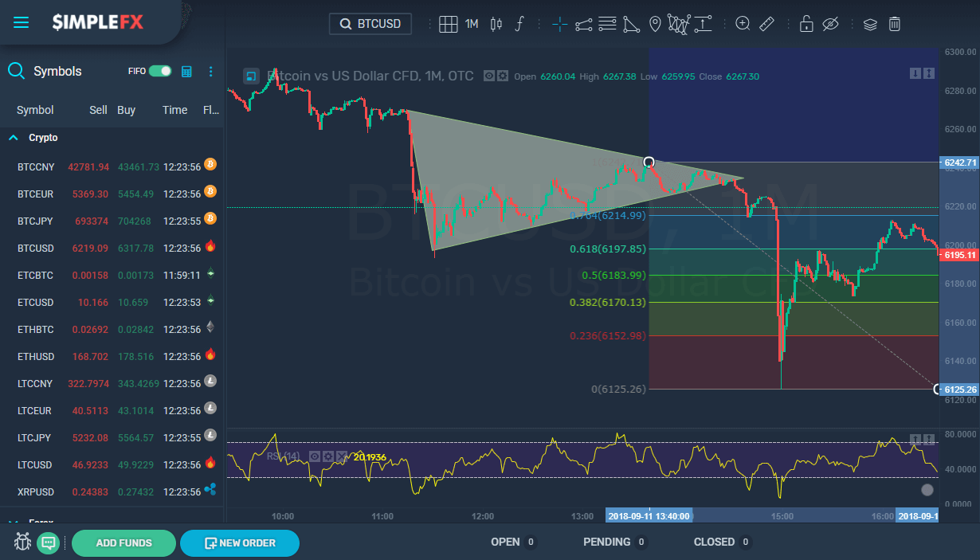Expand the Forex symbols group

(x=13, y=522)
